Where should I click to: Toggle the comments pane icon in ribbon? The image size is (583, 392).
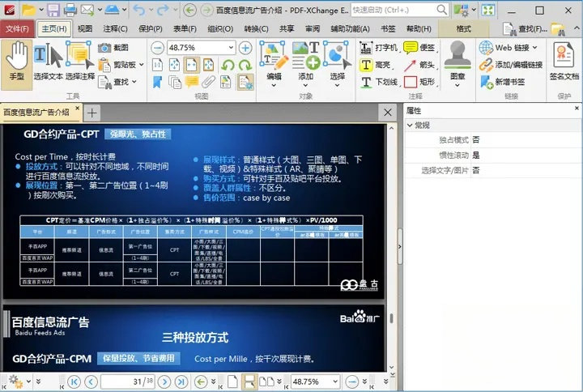[191, 82]
